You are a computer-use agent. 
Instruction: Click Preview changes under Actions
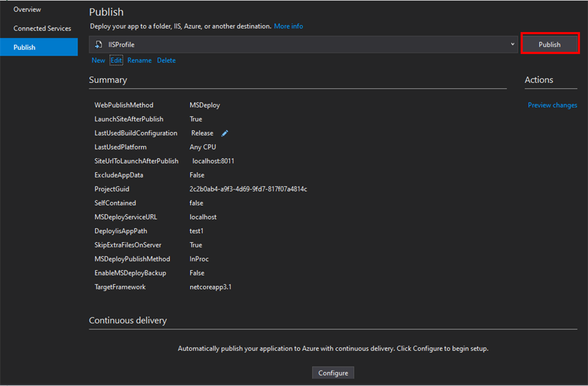pyautogui.click(x=552, y=105)
